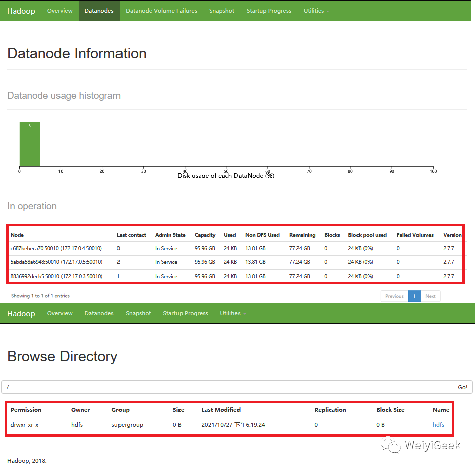Open Overview in the second navbar
Image resolution: width=476 pixels, height=467 pixels.
(x=60, y=313)
